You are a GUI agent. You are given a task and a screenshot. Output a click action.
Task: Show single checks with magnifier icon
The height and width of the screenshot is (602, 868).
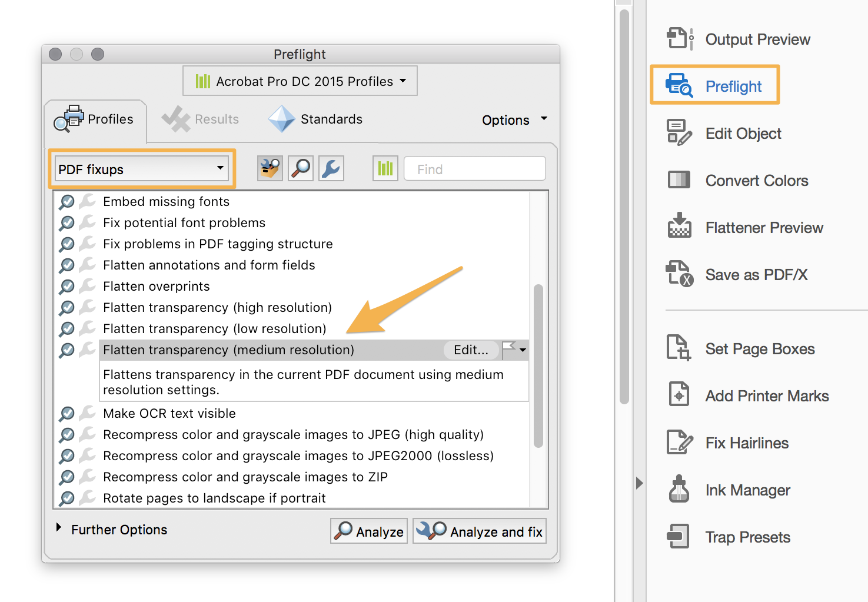301,169
